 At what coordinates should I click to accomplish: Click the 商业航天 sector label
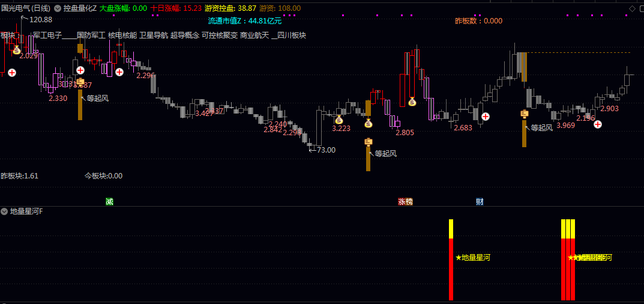pos(254,35)
